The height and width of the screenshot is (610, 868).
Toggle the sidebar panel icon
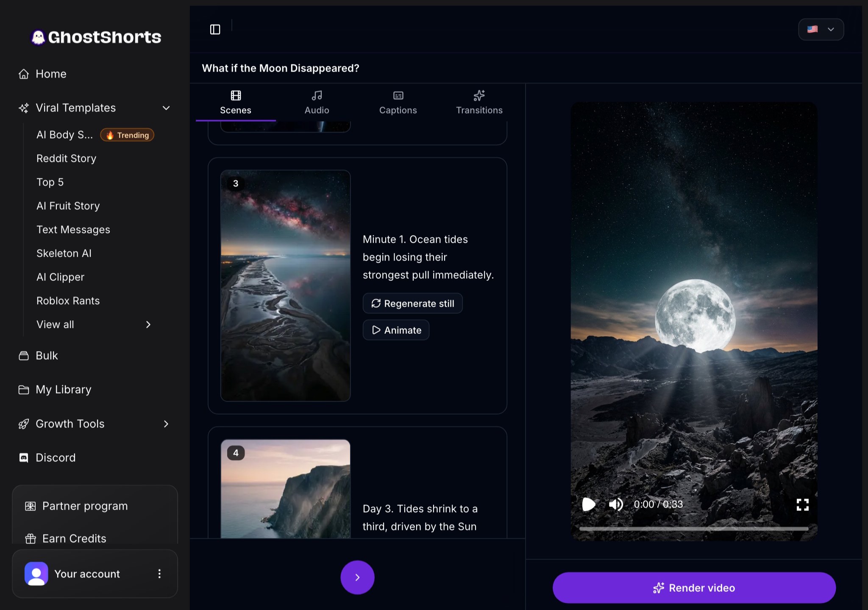pos(215,29)
